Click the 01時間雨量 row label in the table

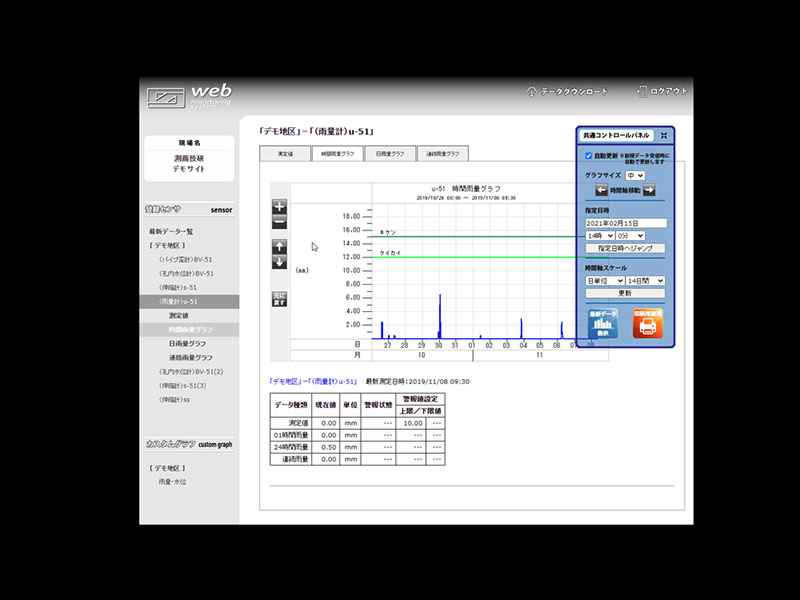291,435
